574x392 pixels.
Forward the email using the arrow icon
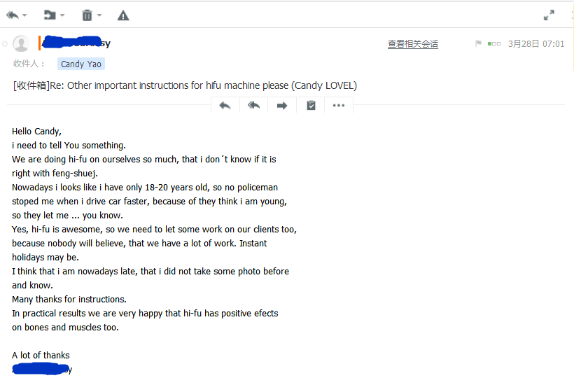[282, 106]
